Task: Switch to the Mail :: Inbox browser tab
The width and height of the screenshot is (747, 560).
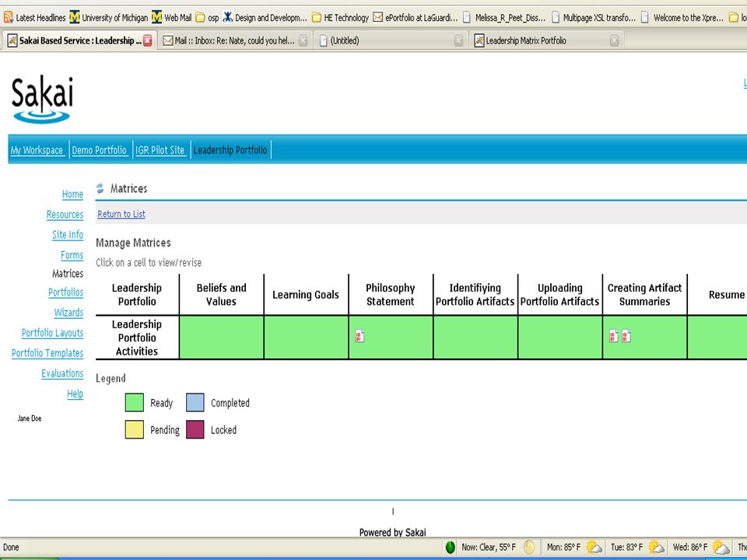Action: click(x=234, y=40)
